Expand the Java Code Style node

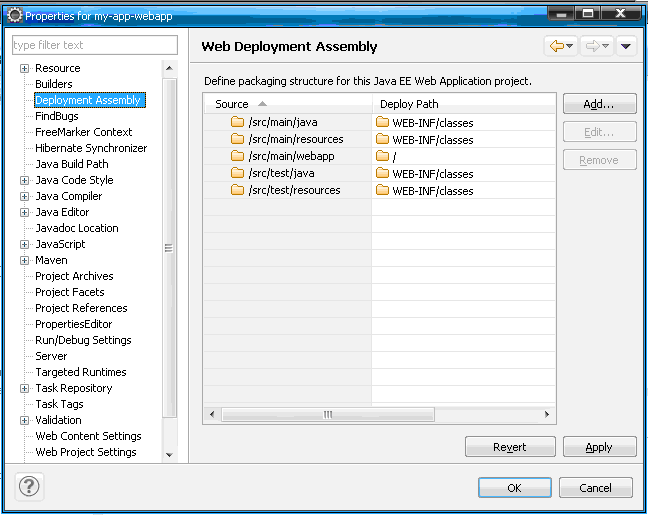24,180
